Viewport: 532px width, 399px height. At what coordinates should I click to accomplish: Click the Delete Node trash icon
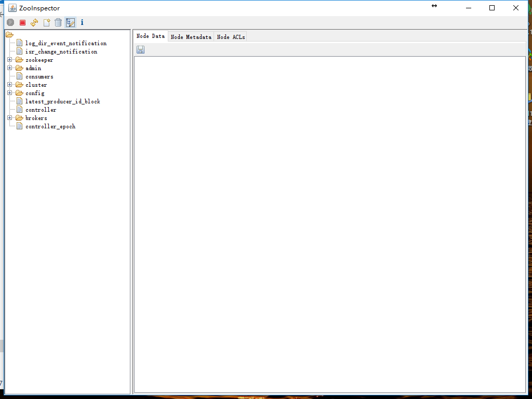point(58,22)
